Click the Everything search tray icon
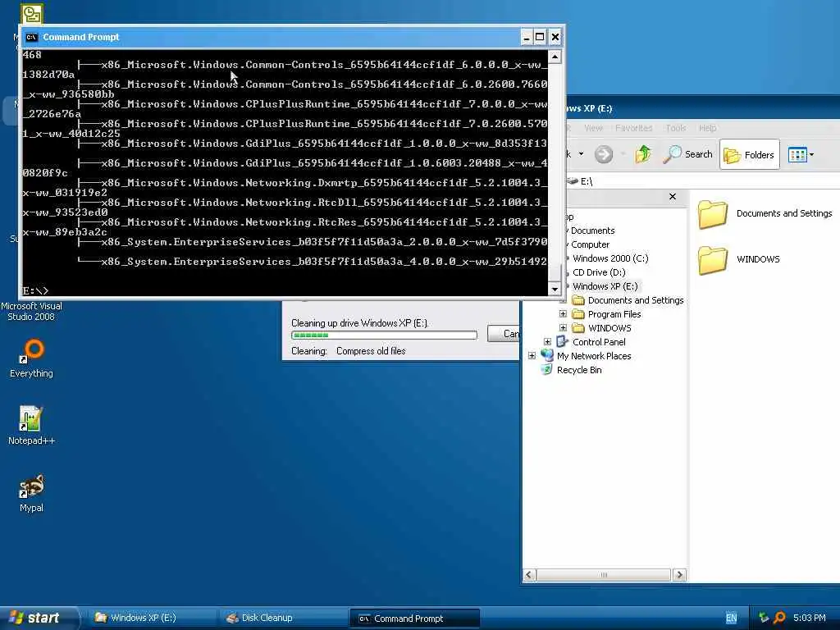Viewport: 840px width, 630px height. [x=780, y=618]
